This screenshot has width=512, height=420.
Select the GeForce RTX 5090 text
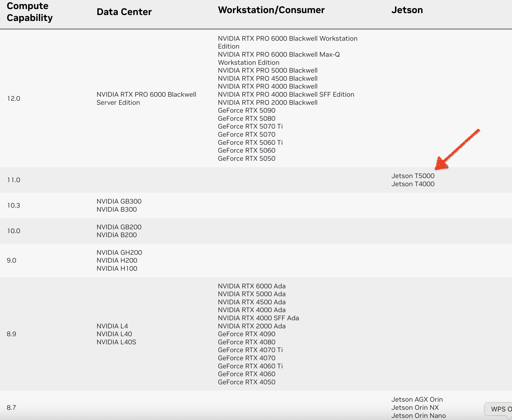coord(246,110)
